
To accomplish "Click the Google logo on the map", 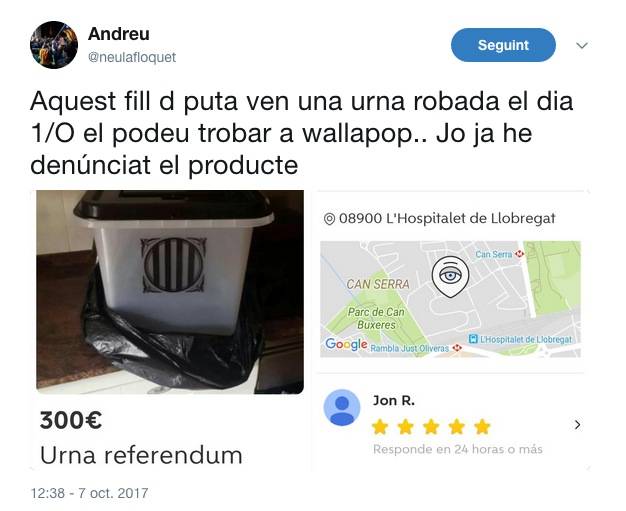I will [346, 344].
